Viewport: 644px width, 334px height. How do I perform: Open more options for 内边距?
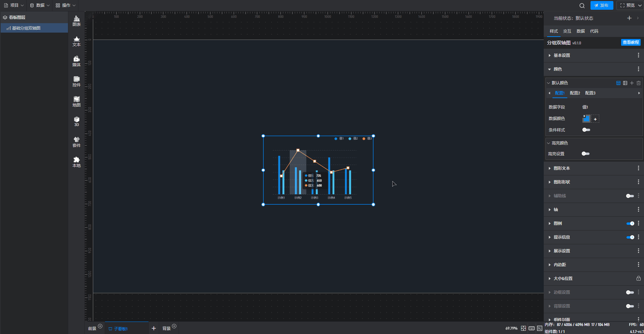point(638,265)
